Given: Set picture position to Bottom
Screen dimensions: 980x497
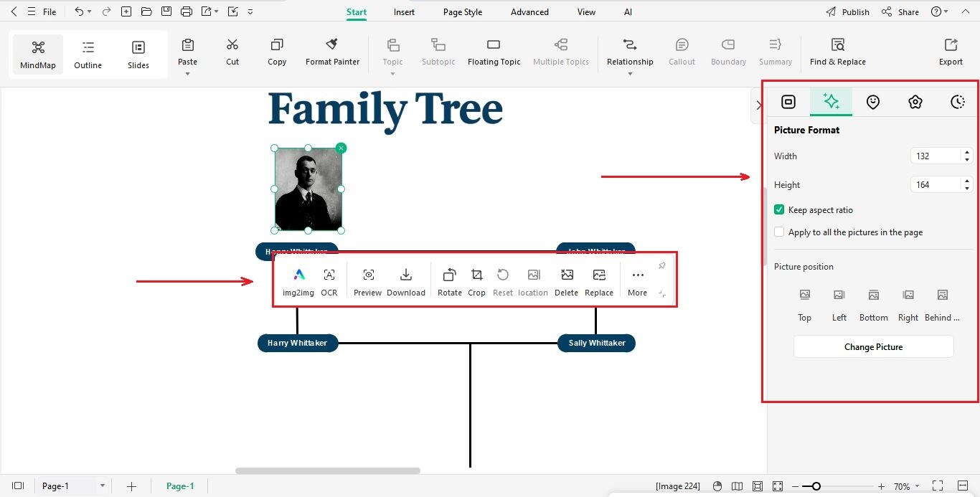Looking at the screenshot, I should click(874, 305).
